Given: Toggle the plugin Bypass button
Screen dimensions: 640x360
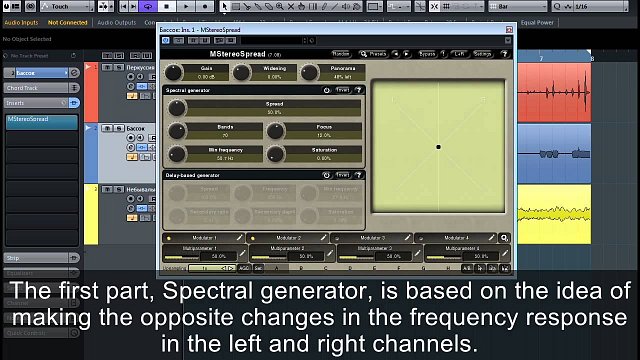Looking at the screenshot, I should 427,54.
